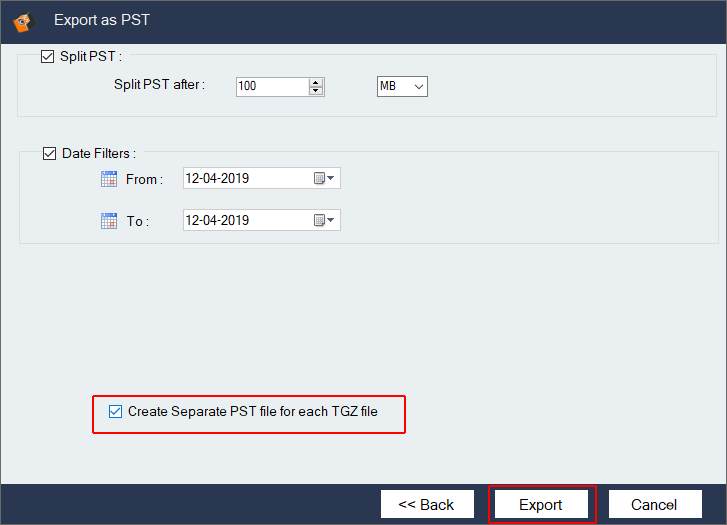The image size is (727, 525).
Task: Cancel the export dialog
Action: [x=655, y=504]
